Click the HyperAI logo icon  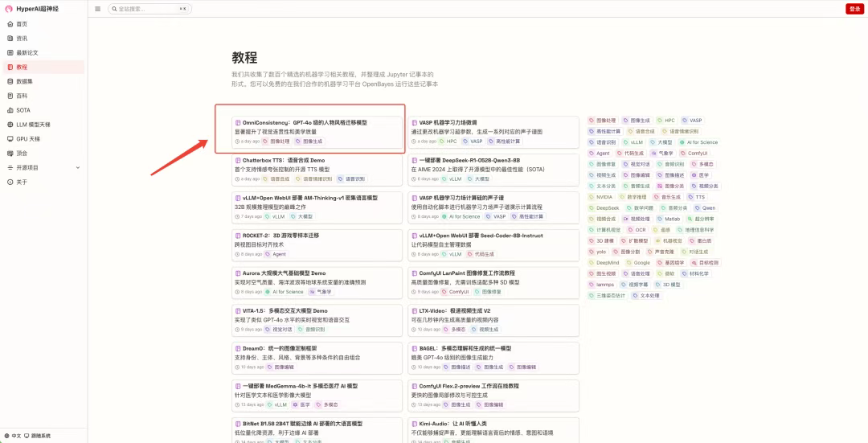pos(9,9)
